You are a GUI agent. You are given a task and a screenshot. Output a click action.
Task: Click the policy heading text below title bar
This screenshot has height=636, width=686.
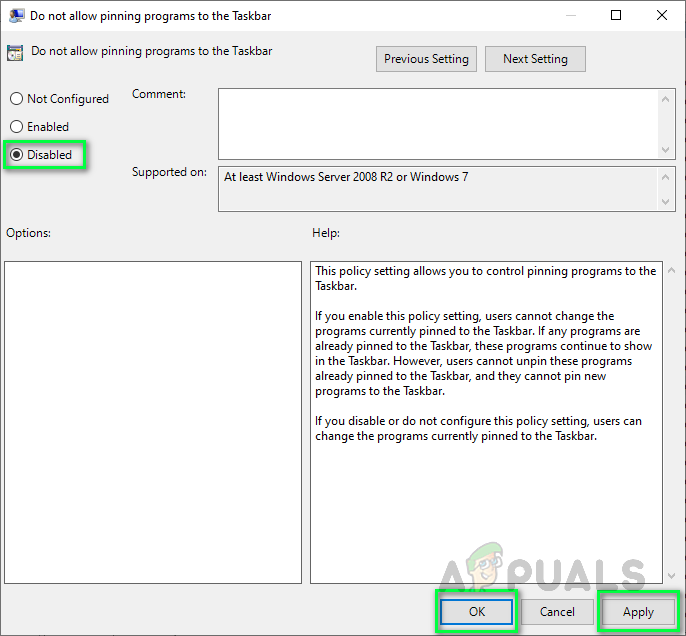coord(151,51)
